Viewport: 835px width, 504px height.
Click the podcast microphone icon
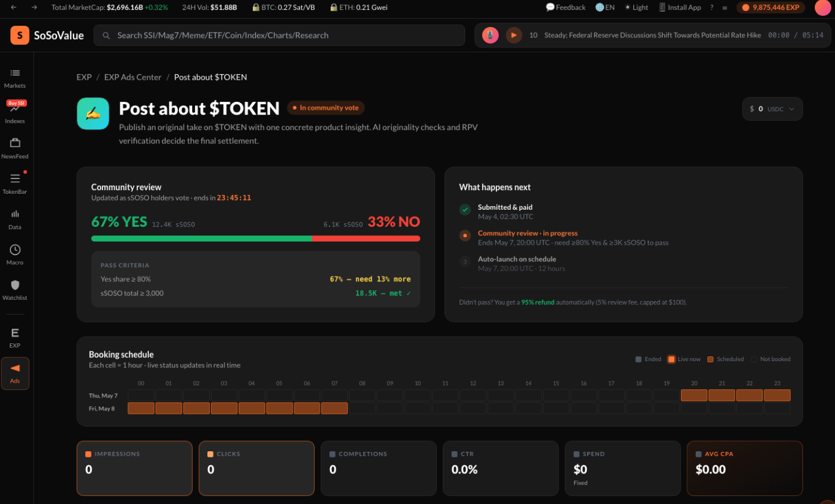point(490,35)
